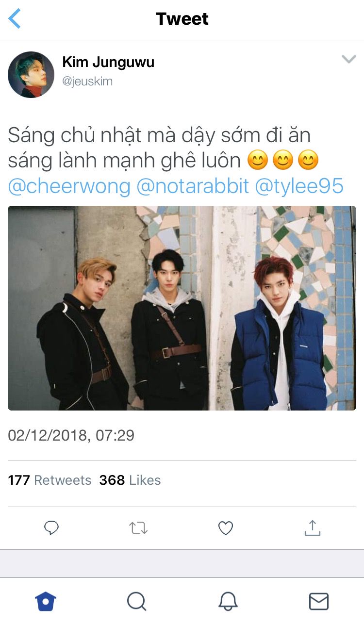
Task: Like the tweet with heart icon
Action: [226, 528]
